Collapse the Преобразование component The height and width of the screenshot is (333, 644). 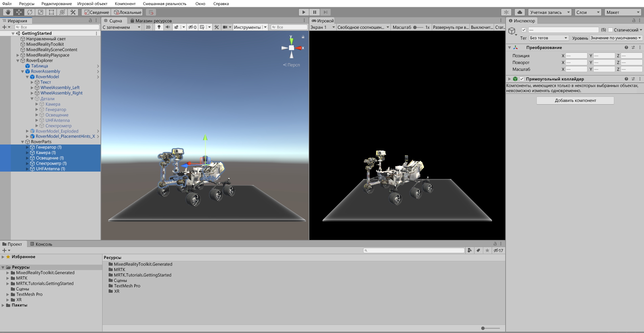pos(509,48)
